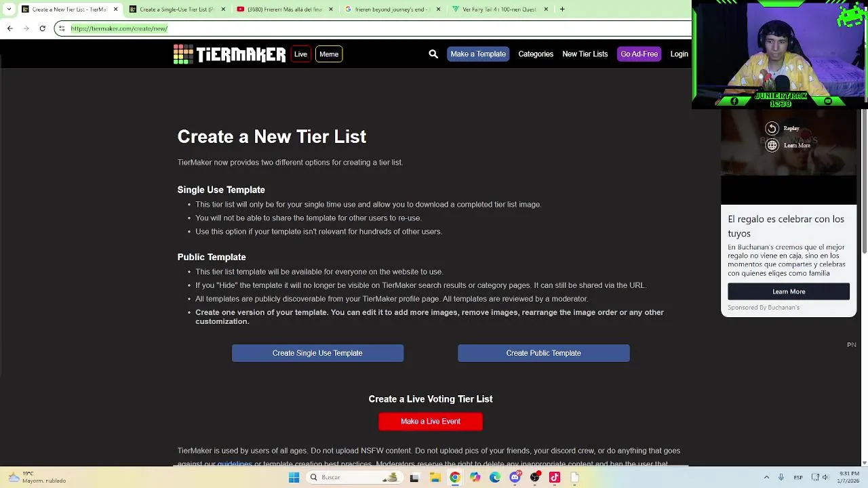Open the clock and date panel
This screenshot has height=488, width=868.
pyautogui.click(x=848, y=477)
